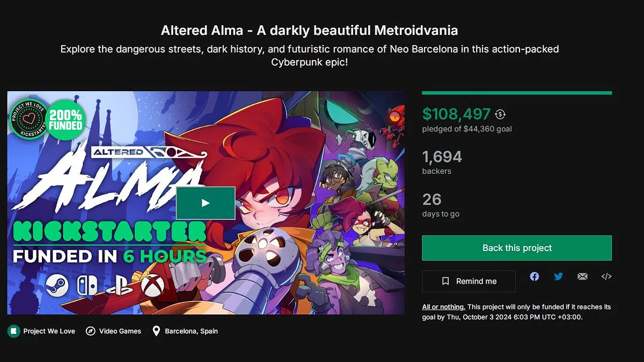Click the Steam logo on the video thumbnail
The image size is (644, 362).
[x=56, y=285]
